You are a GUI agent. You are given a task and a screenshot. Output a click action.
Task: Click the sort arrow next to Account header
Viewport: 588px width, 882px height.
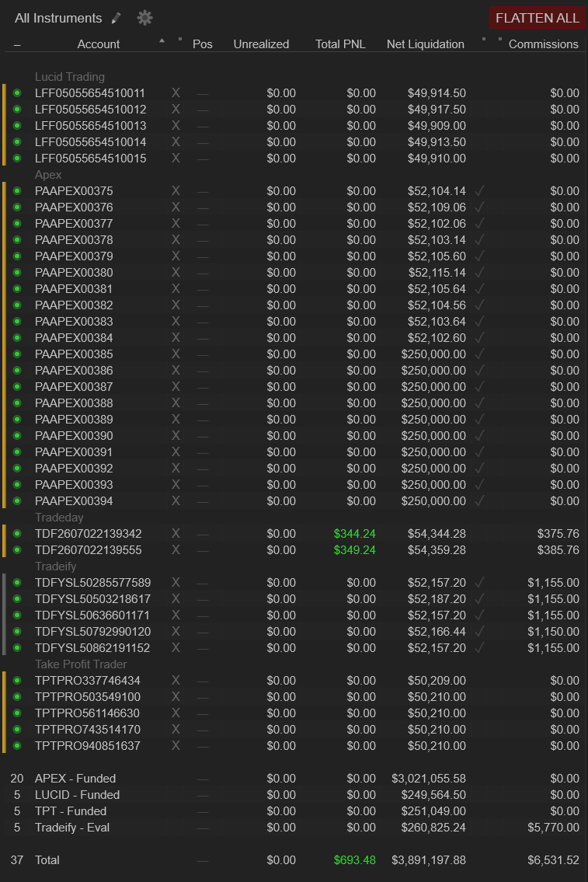pos(162,40)
